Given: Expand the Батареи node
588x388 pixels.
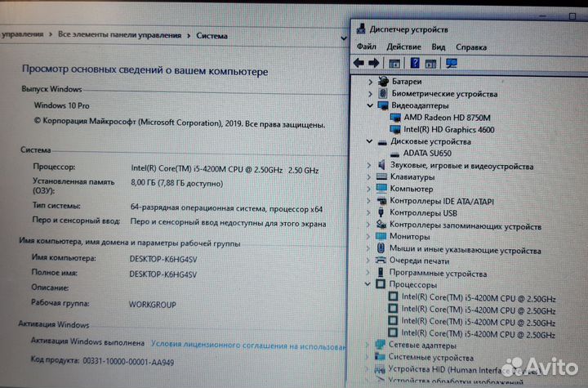Looking at the screenshot, I should pyautogui.click(x=370, y=82).
